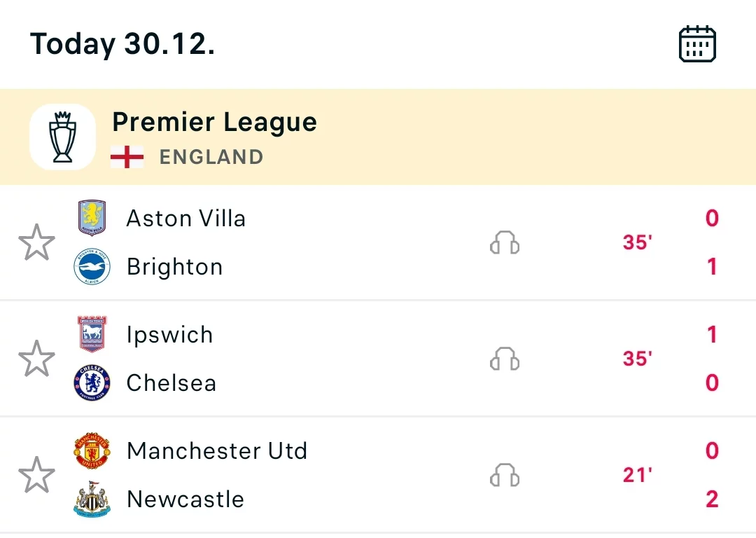Click the Premier League trophy logo

tap(63, 137)
